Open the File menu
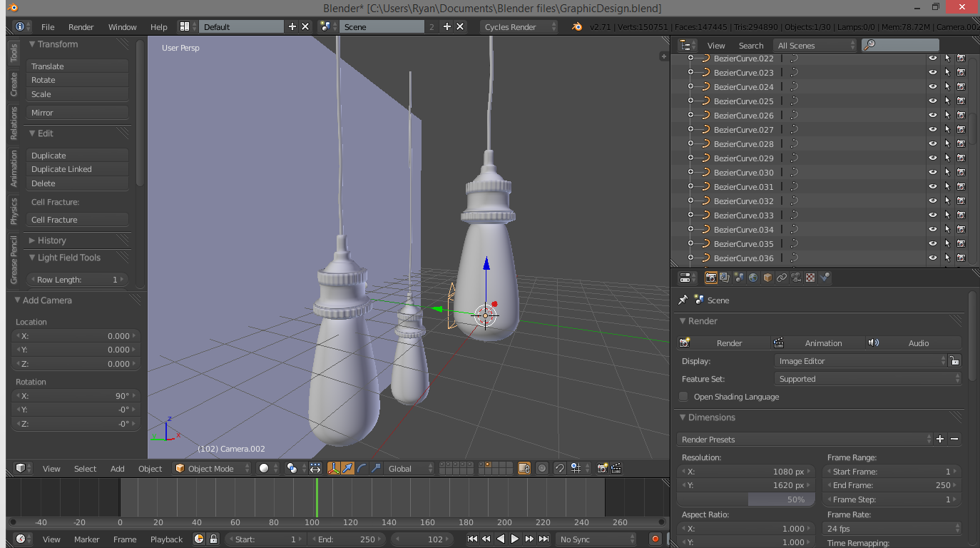 point(48,27)
